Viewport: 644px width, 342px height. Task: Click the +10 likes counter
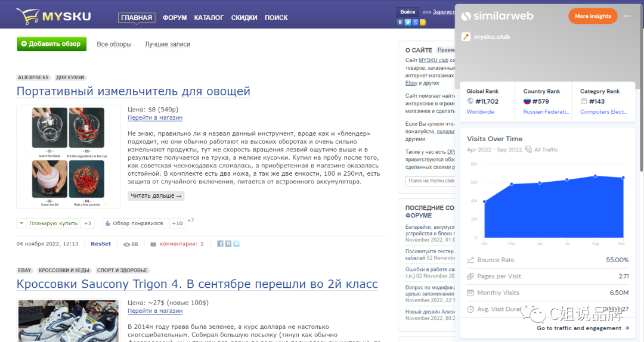coord(177,223)
